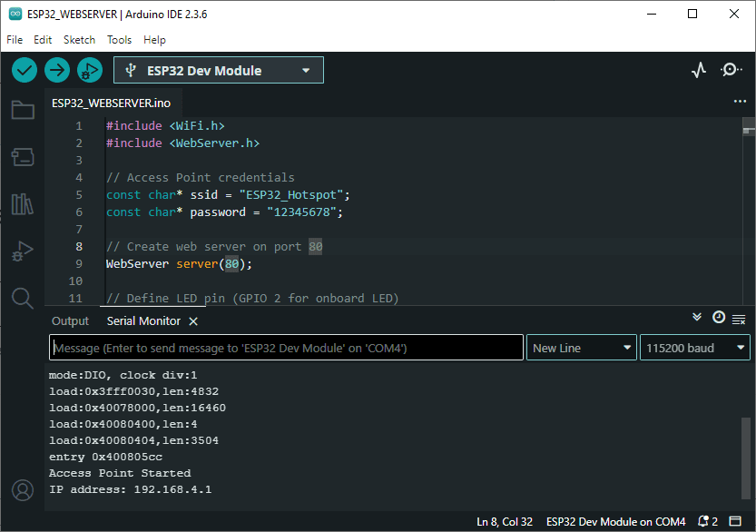The image size is (756, 532).
Task: Click the Upload arrow button
Action: (x=57, y=71)
